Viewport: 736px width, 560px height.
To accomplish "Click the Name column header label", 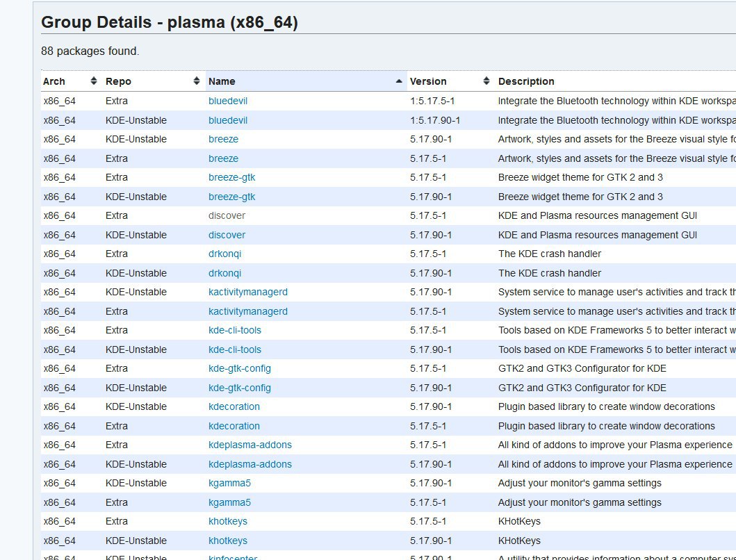I will click(x=222, y=81).
